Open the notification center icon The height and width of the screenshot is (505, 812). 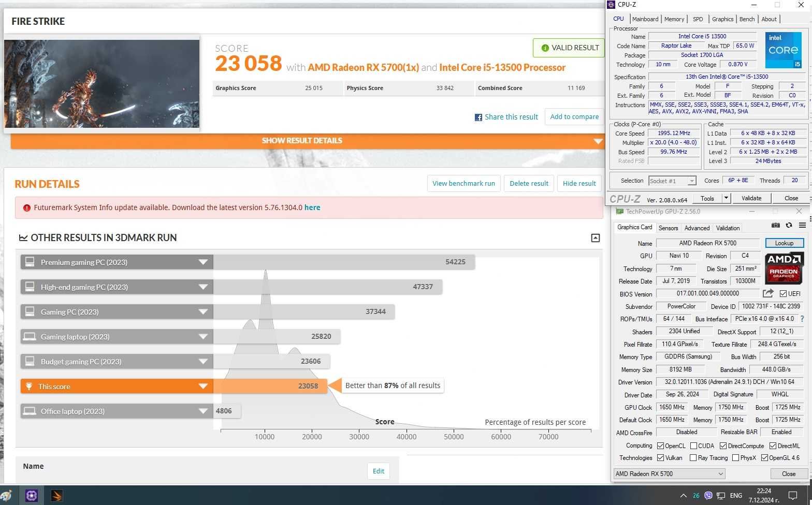coord(793,496)
